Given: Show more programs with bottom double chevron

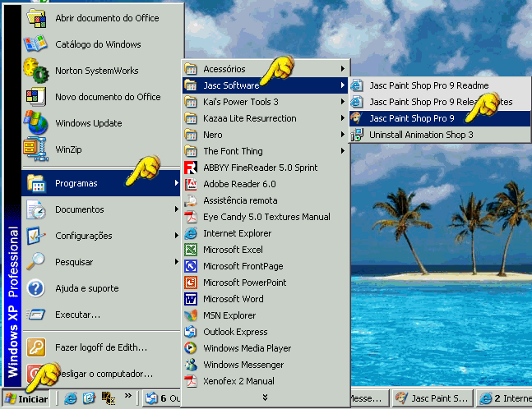Looking at the screenshot, I should (x=265, y=398).
